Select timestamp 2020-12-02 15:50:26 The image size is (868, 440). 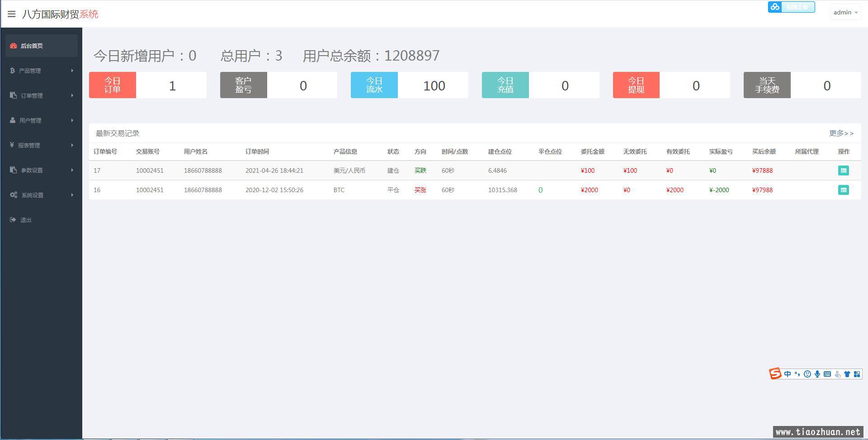click(x=274, y=190)
